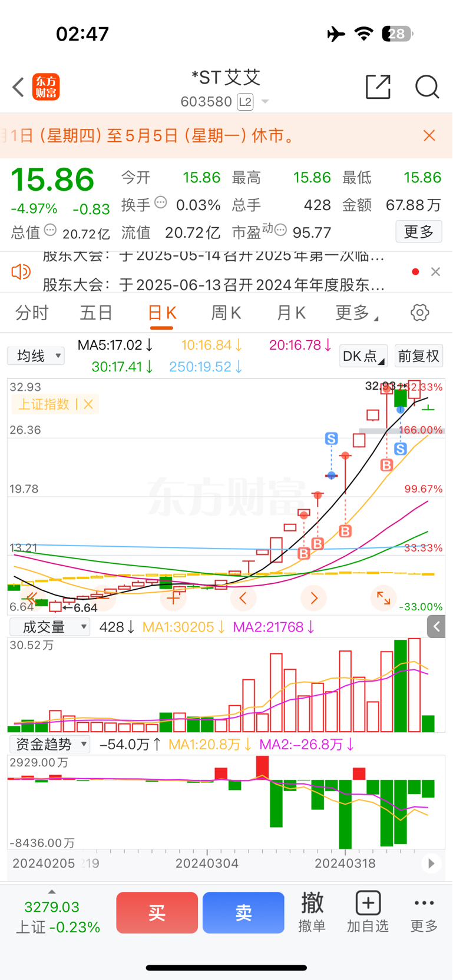Open the DK点 signal dropdown
Image resolution: width=453 pixels, height=980 pixels.
click(363, 356)
